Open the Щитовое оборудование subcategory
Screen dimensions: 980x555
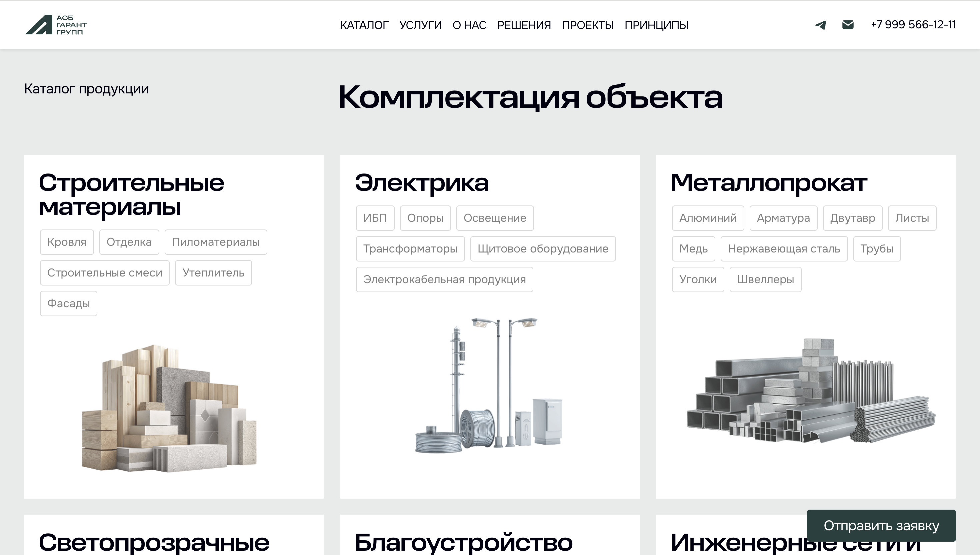click(542, 248)
